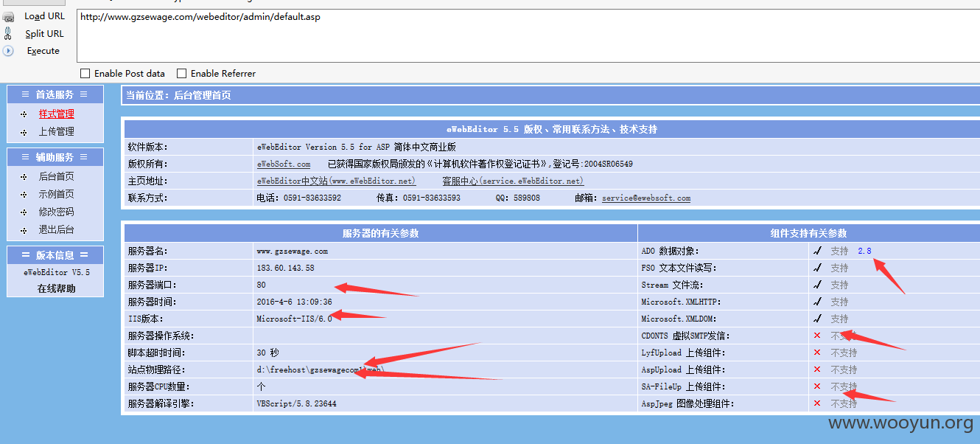Click the CDONTS red cross icon
This screenshot has height=444, width=980.
tap(817, 336)
